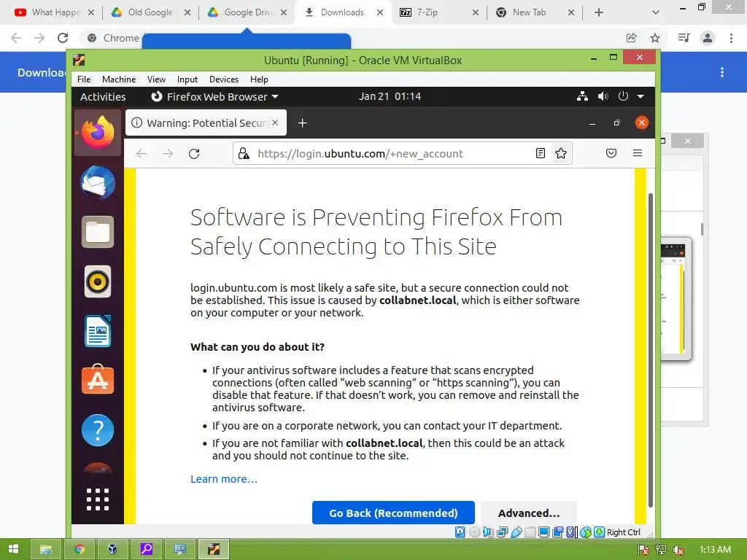747x560 pixels.
Task: Click VirtualBox network status indicator
Action: point(502,532)
